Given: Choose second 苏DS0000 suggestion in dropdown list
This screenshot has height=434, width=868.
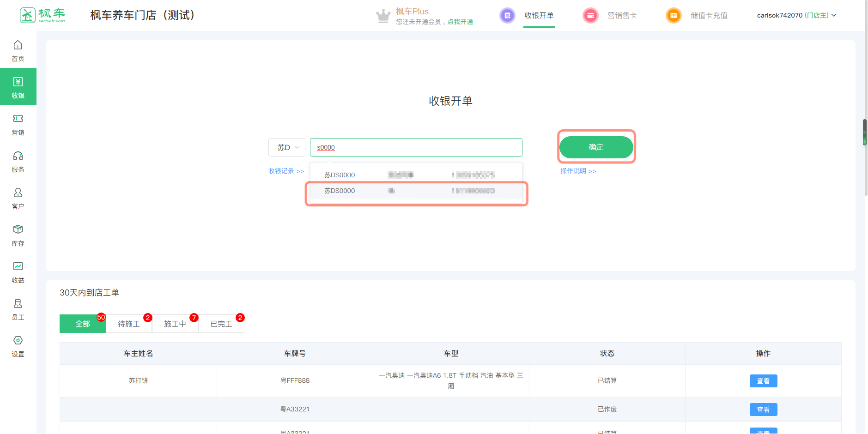Looking at the screenshot, I should tap(416, 191).
